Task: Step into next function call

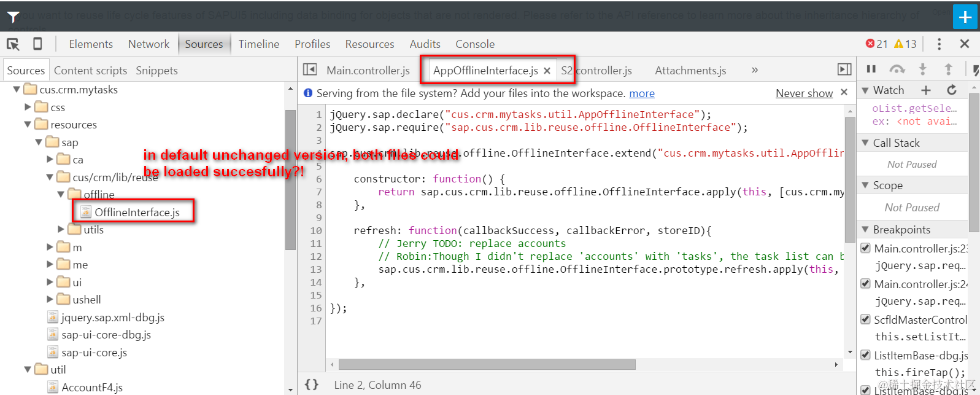Action: point(922,69)
